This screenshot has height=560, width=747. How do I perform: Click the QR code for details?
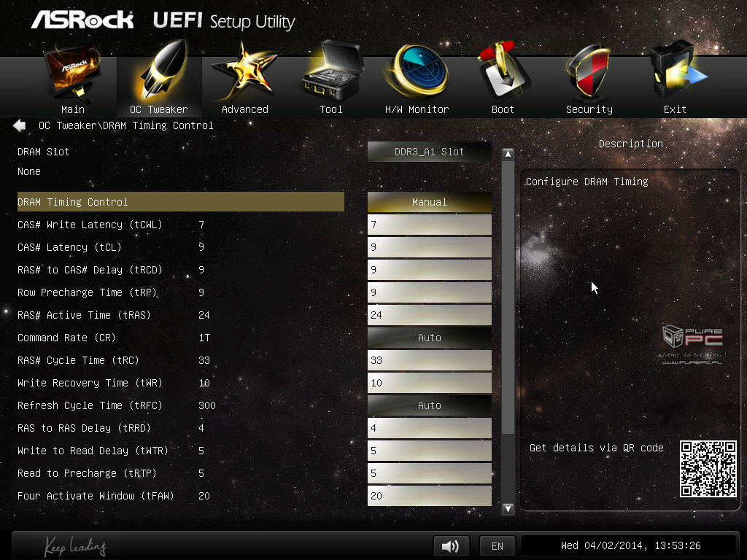(x=708, y=469)
